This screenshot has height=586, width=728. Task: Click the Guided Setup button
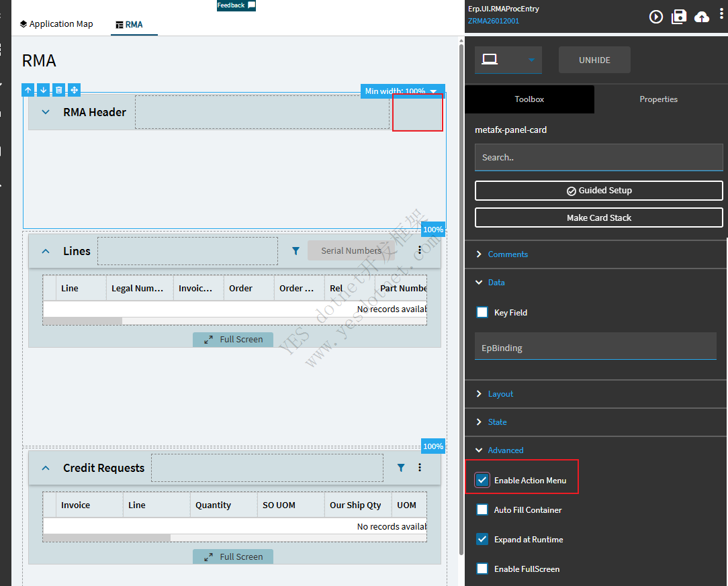click(598, 191)
